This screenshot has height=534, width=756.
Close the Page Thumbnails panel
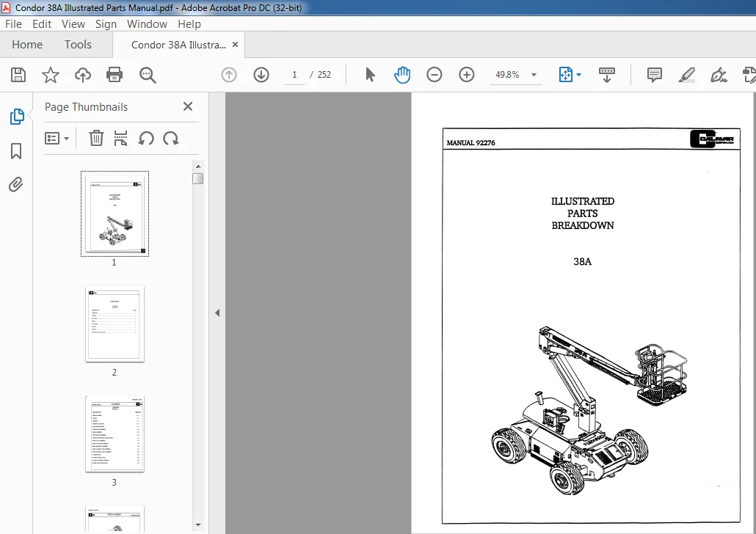[x=188, y=106]
